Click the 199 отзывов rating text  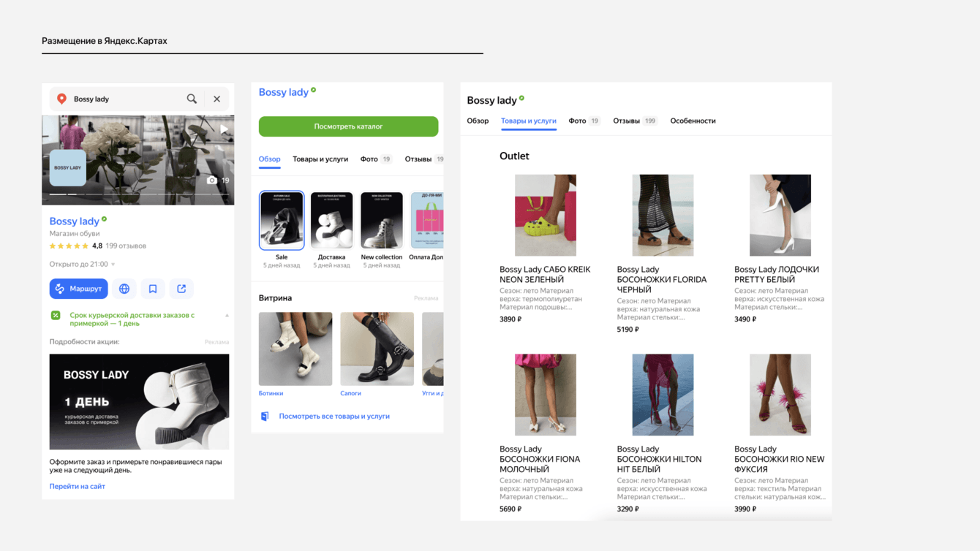tap(126, 246)
